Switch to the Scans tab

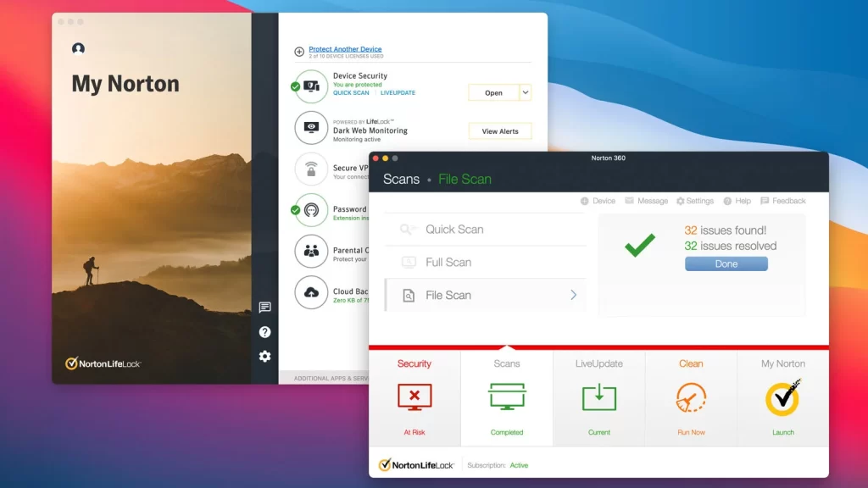click(x=507, y=398)
